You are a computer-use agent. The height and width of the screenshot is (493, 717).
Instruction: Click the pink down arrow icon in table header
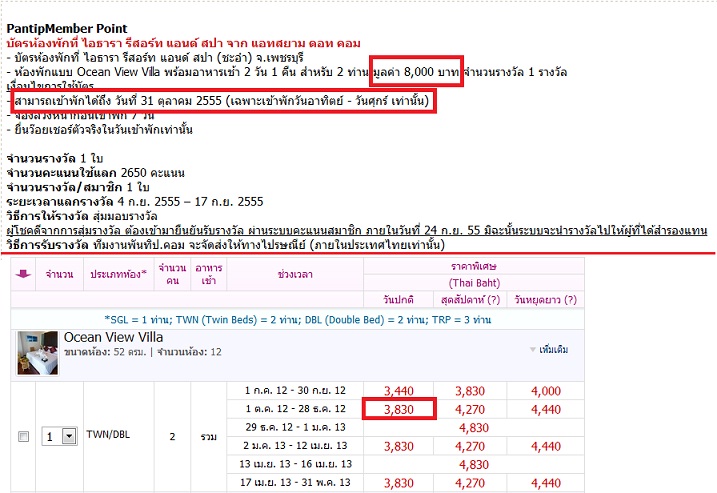pos(23,274)
